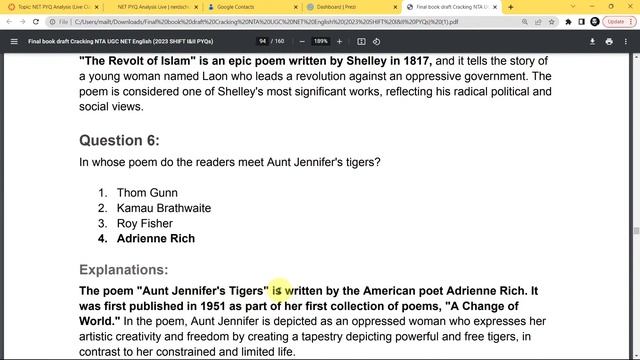Click the zoom level field showing 109%
The image size is (640, 360).
click(320, 41)
